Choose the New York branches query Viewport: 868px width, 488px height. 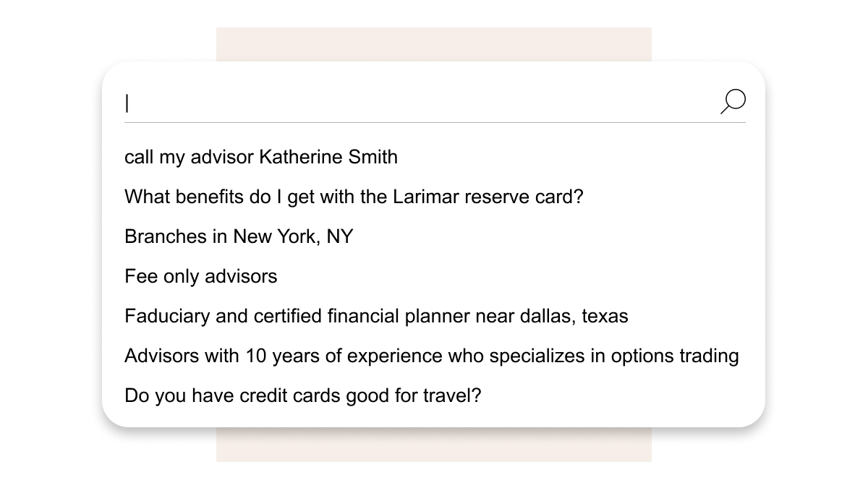pos(239,236)
